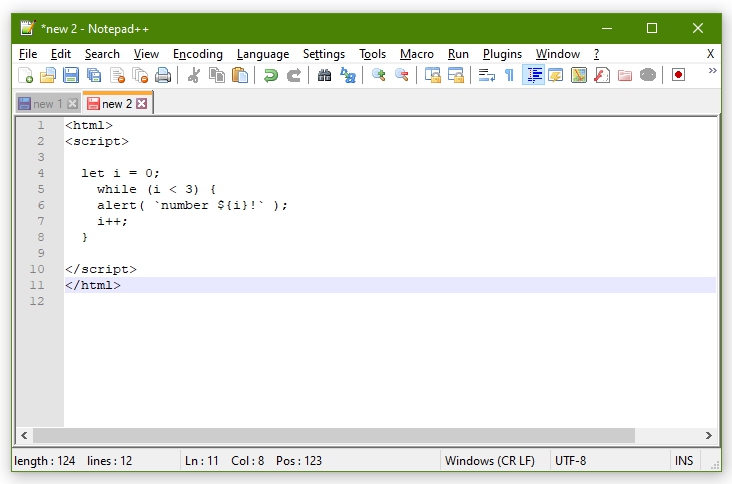The width and height of the screenshot is (732, 484).
Task: Open the Function List icon
Action: click(x=602, y=75)
